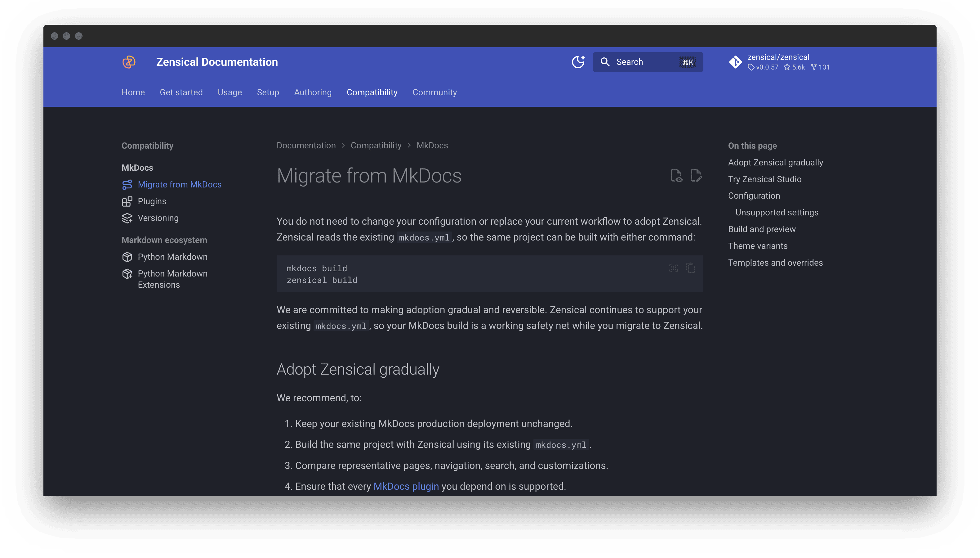Jump to Adopt Zensical gradually in contents
The height and width of the screenshot is (558, 980).
click(x=775, y=163)
